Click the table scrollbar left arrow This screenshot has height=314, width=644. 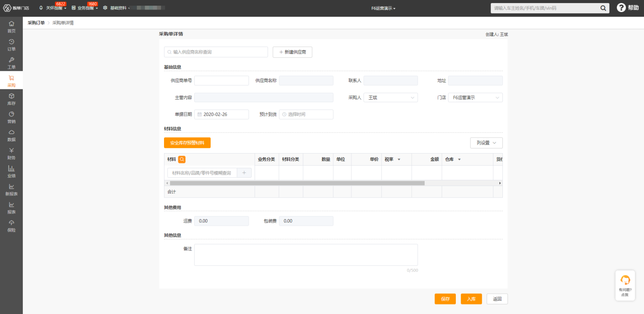click(x=167, y=183)
